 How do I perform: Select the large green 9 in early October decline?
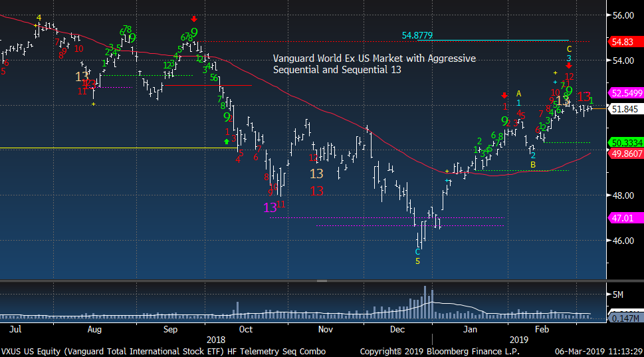[x=227, y=117]
